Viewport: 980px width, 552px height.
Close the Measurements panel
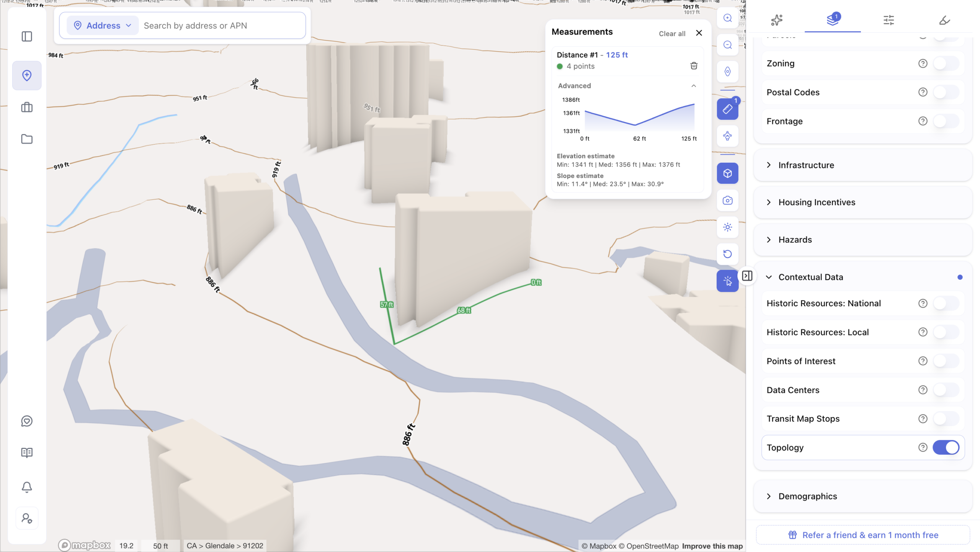[699, 33]
